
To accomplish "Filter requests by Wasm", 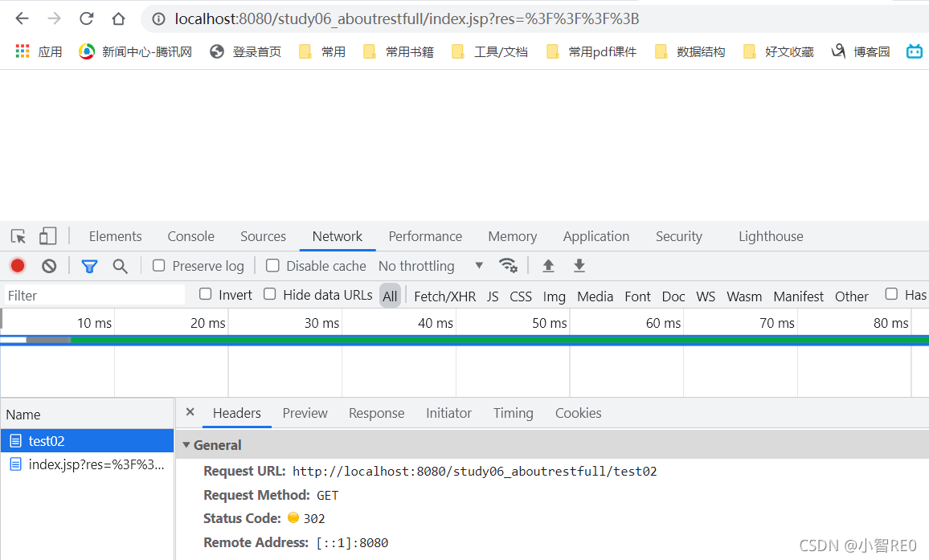I will [744, 296].
